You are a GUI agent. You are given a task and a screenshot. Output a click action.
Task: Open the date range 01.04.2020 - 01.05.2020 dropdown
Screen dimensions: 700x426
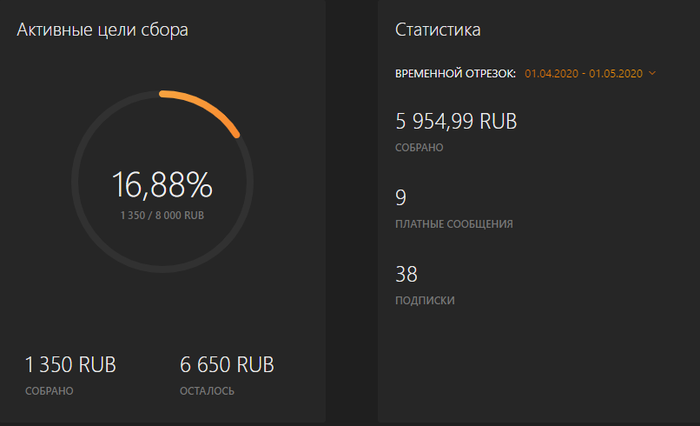click(583, 73)
